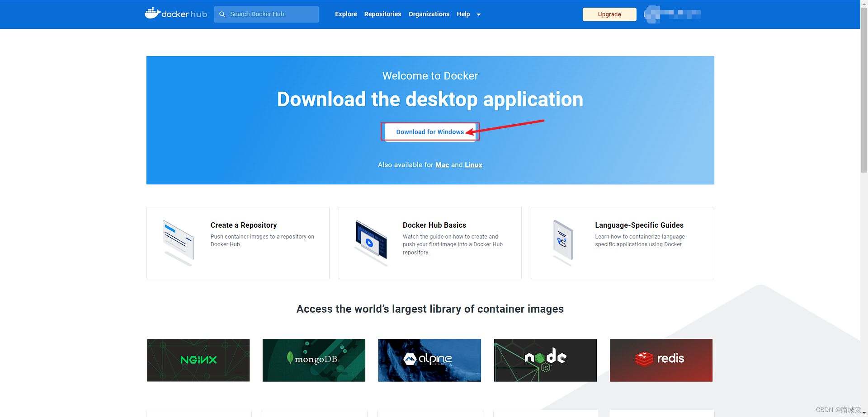Go to the Repositories page

tap(382, 14)
